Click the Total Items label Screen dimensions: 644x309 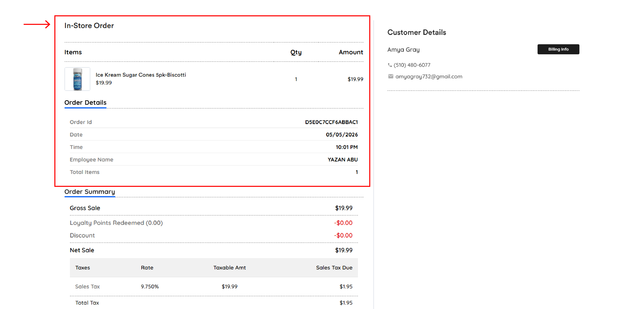(85, 172)
